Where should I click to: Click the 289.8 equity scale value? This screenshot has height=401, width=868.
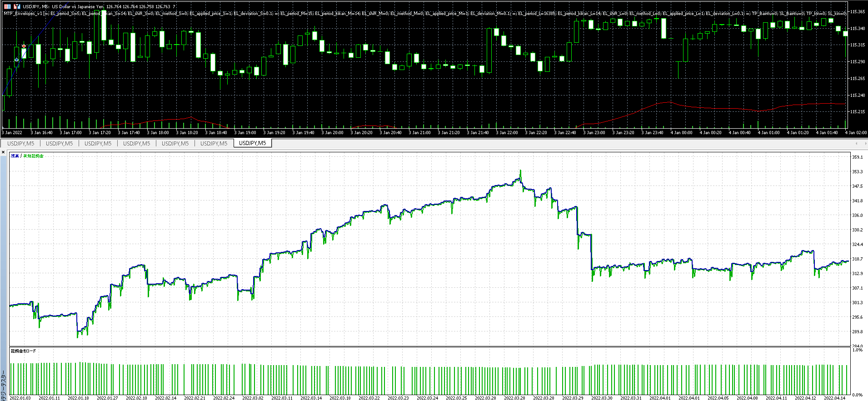click(x=857, y=332)
